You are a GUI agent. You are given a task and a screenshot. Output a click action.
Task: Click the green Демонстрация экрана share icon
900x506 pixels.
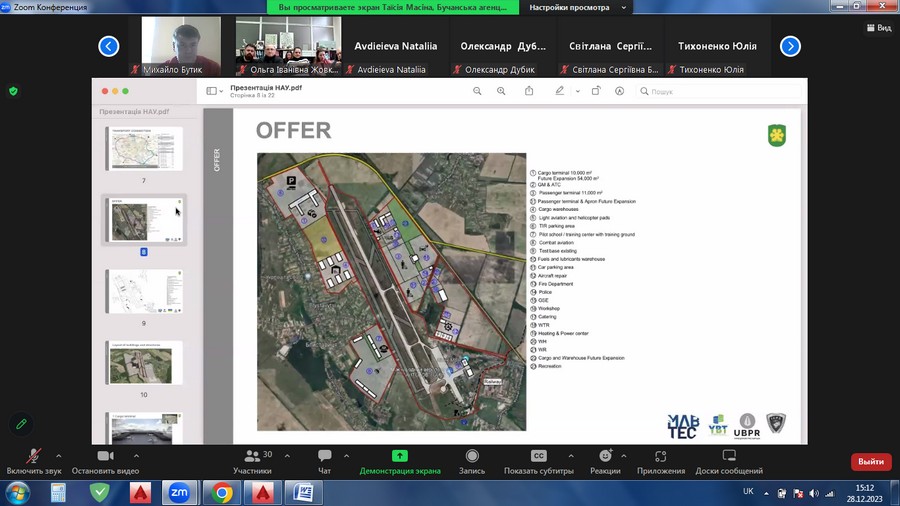(400, 456)
